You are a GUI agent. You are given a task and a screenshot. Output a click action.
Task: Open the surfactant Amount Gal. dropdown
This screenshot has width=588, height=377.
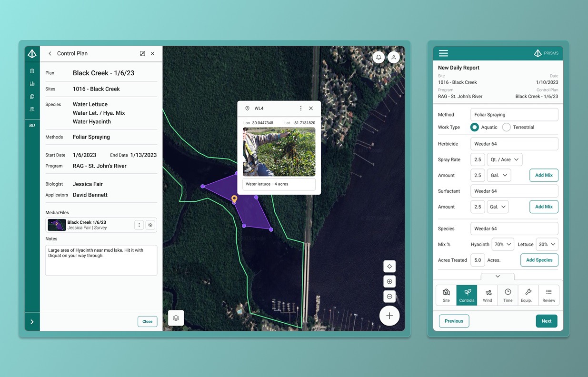tap(498, 207)
